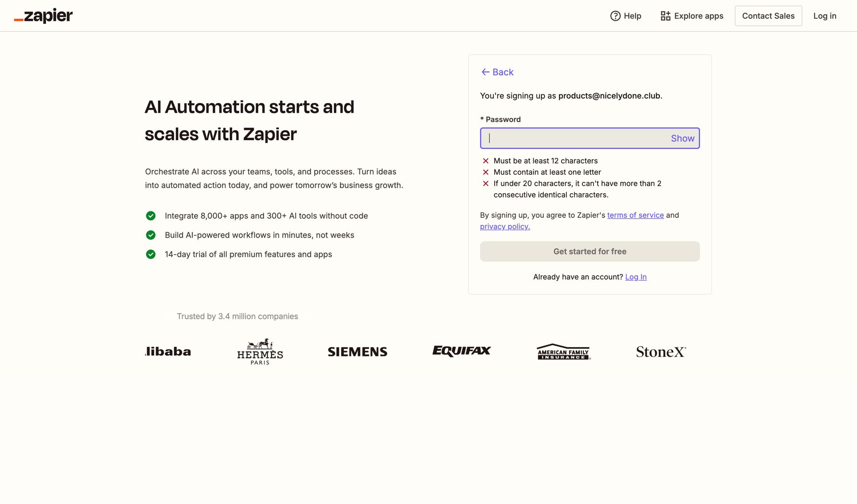The height and width of the screenshot is (504, 857).
Task: Select the Siemens logo
Action: 357,351
